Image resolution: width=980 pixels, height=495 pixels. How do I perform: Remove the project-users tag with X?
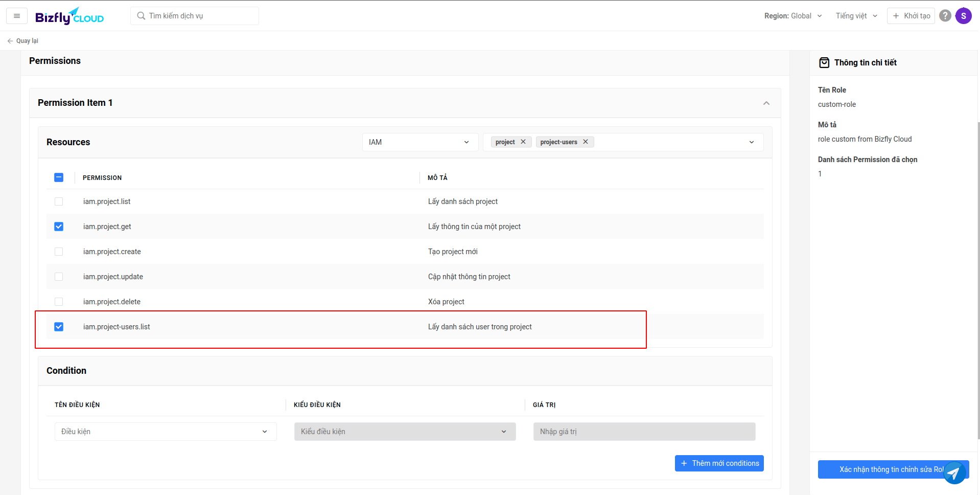pyautogui.click(x=586, y=142)
